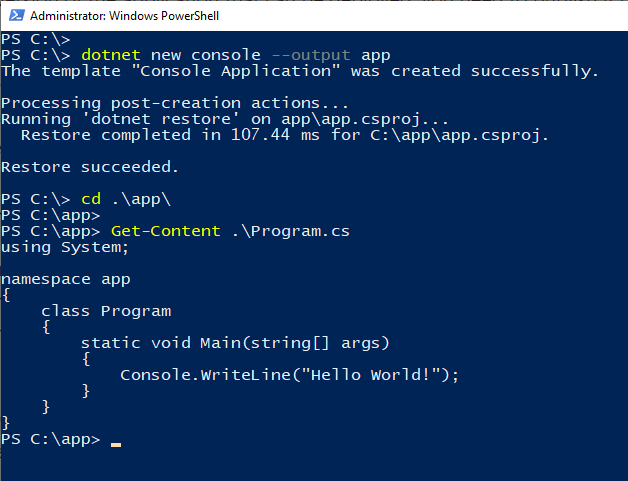This screenshot has height=481, width=628.
Task: Click the 'Restore completed in 107.44 ms' line
Action: [x=284, y=135]
